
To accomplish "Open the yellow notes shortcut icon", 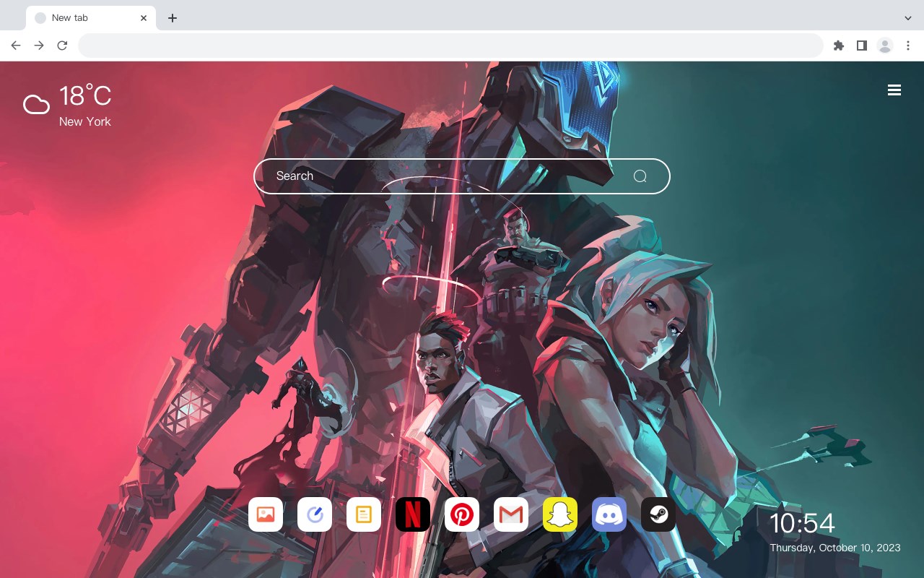I will click(364, 514).
